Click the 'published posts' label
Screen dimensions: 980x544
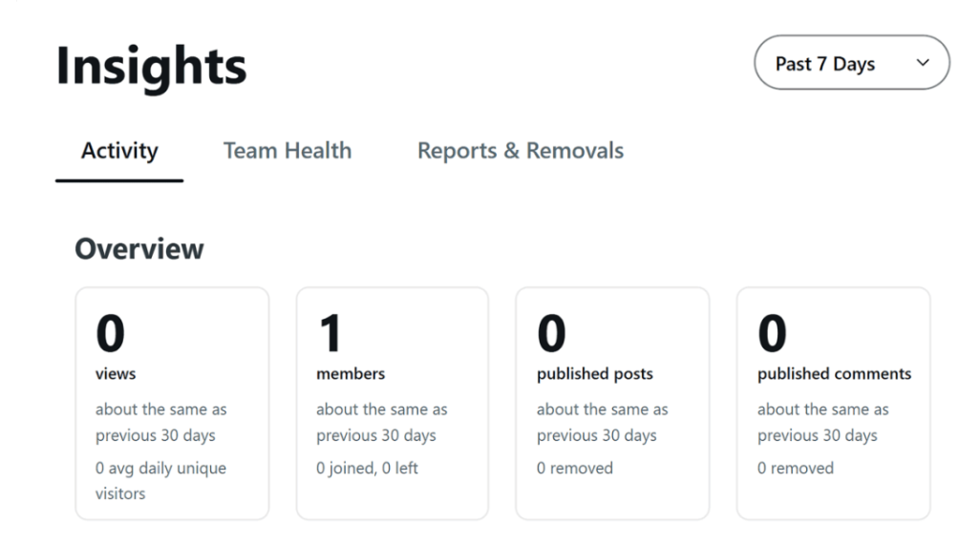click(594, 374)
